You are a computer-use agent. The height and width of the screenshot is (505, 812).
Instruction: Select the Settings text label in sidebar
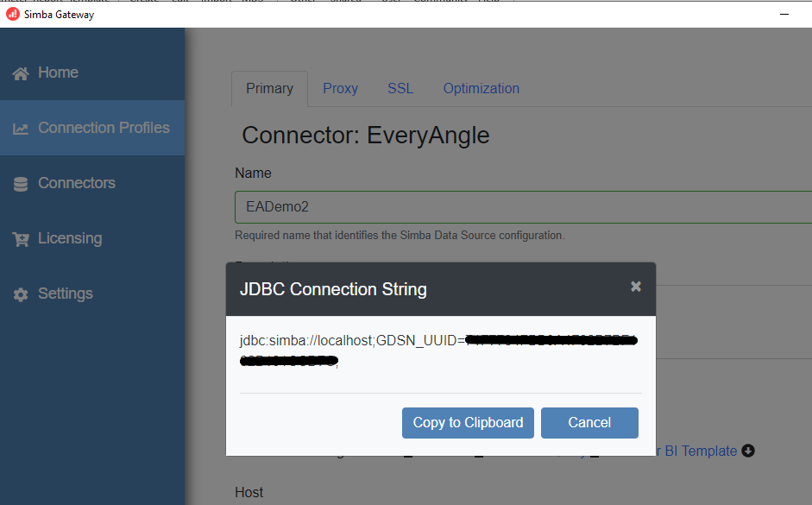[66, 294]
